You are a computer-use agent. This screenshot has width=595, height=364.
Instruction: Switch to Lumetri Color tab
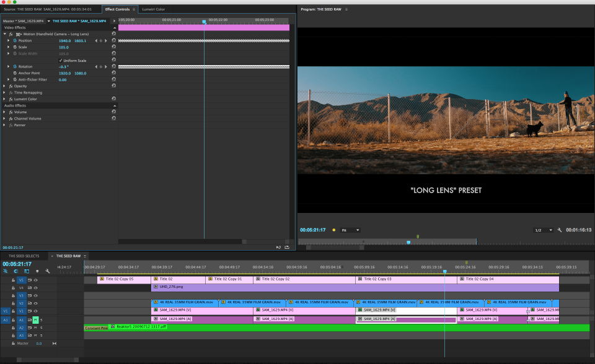tap(153, 9)
